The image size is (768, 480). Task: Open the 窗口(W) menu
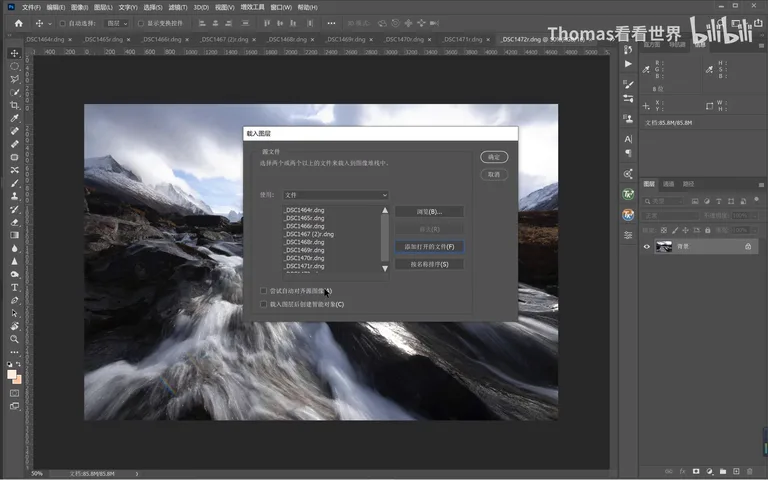pyautogui.click(x=281, y=7)
